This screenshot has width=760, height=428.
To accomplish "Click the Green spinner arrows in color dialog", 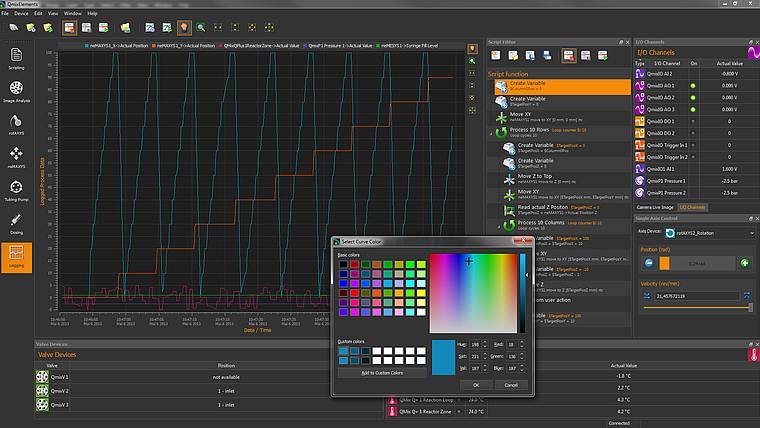I will pos(522,356).
